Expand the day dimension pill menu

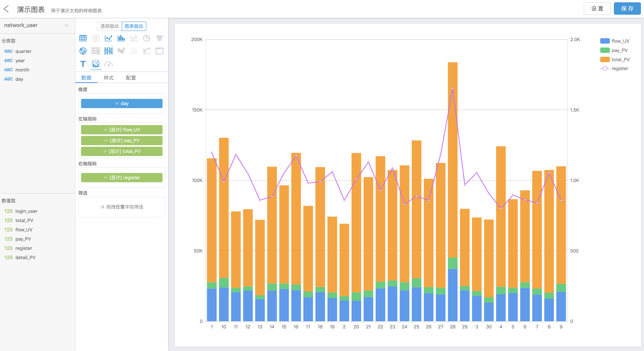121,103
